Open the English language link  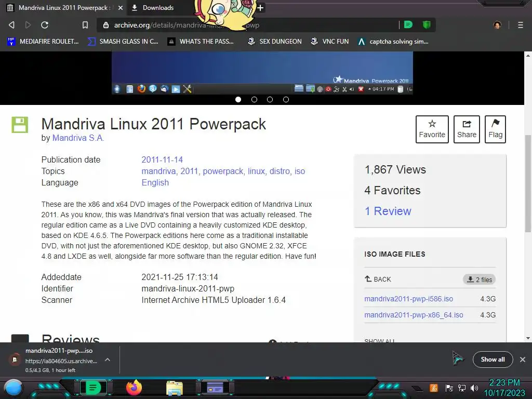click(155, 182)
